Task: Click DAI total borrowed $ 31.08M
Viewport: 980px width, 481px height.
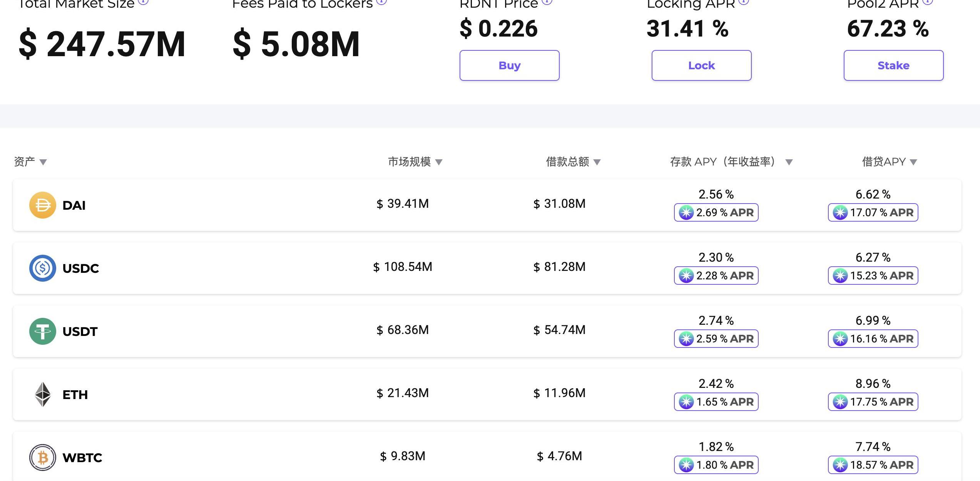Action: [559, 204]
